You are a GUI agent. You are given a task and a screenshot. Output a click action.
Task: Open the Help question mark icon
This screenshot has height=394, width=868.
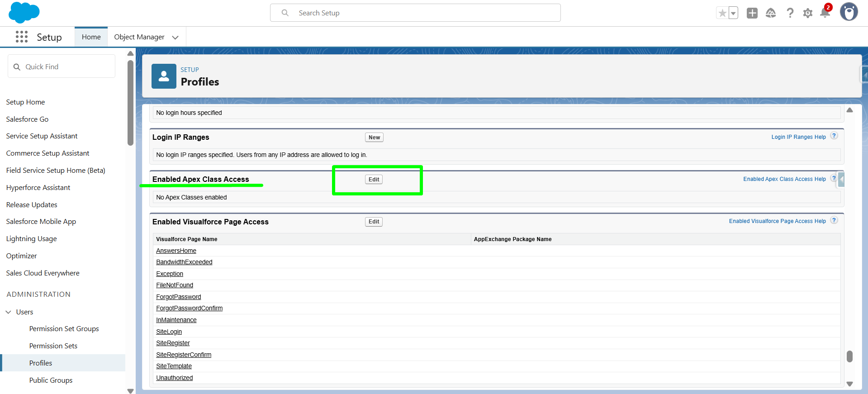[x=790, y=13]
